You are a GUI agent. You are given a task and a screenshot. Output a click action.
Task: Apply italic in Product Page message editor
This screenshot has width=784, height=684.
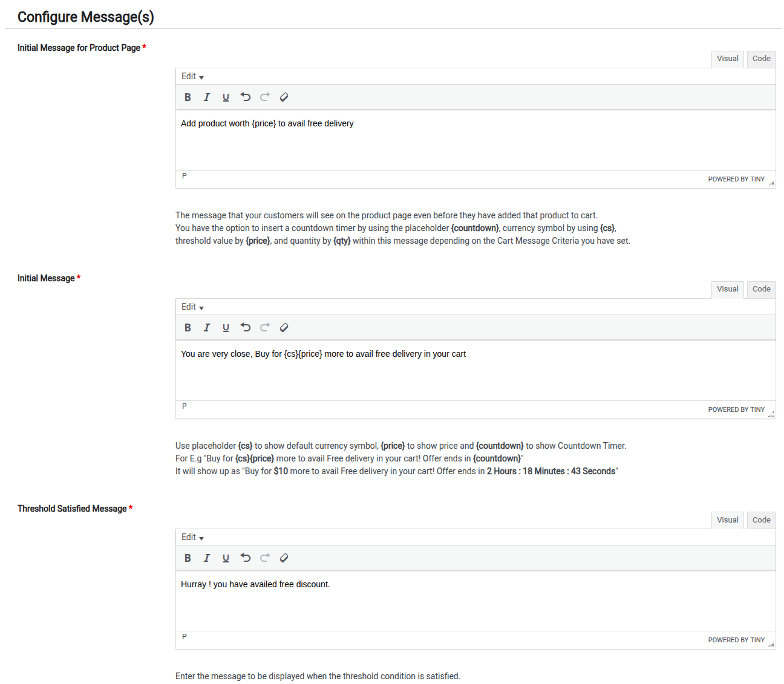point(207,97)
